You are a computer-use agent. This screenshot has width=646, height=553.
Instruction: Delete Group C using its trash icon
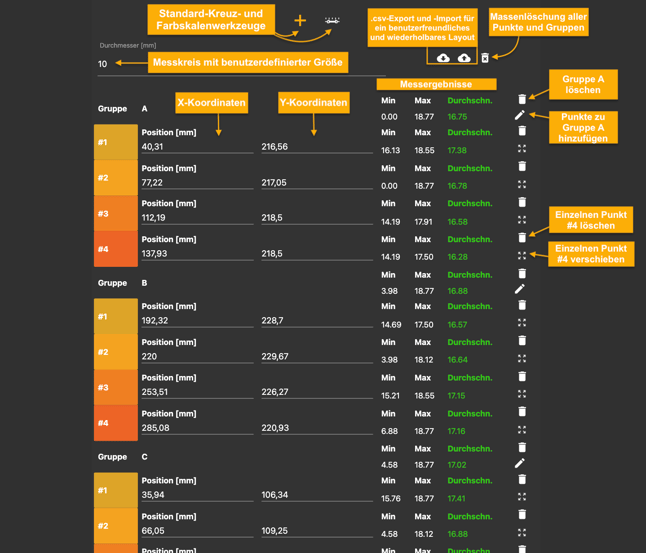522,447
